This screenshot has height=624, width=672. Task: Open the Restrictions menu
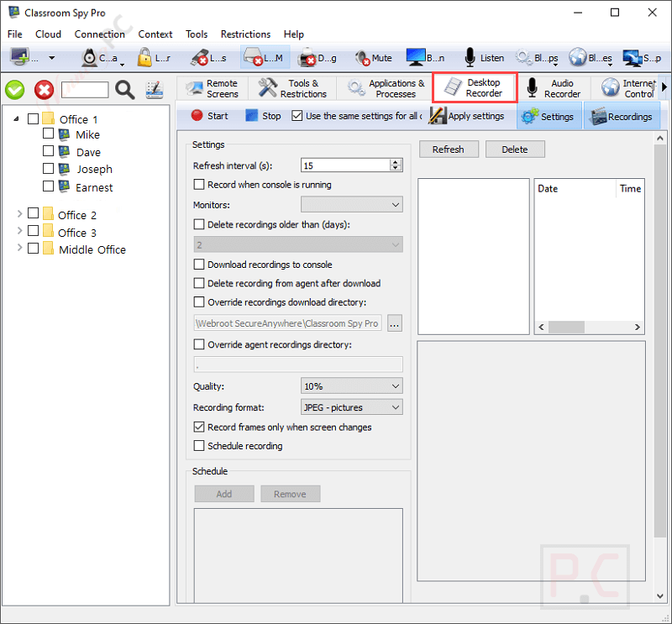[245, 34]
